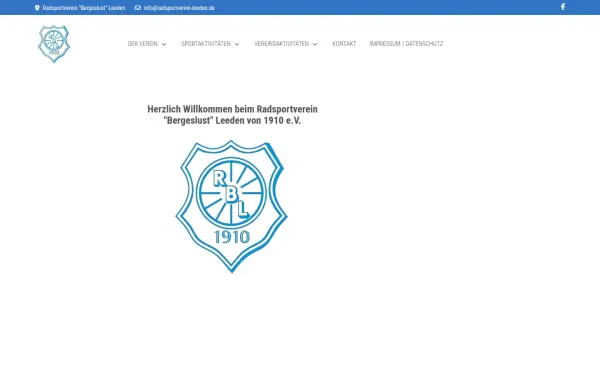
Task: Click the info@radsportverein-leeden.de email link
Action: [179, 8]
